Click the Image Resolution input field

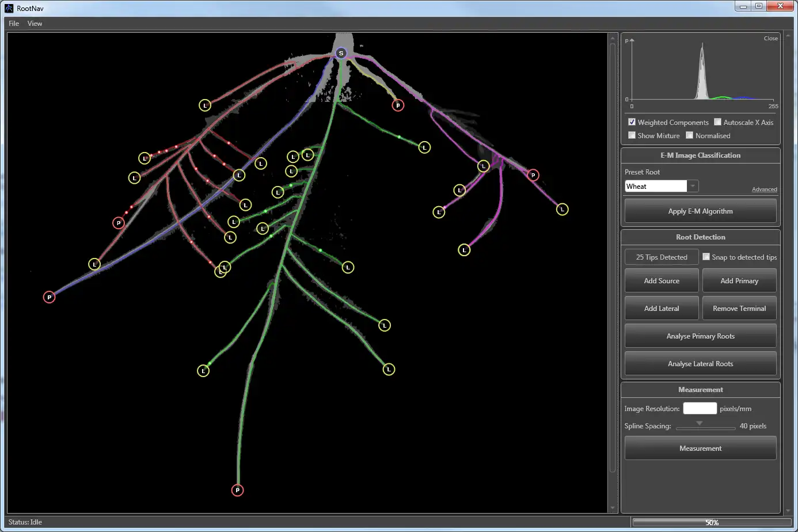pyautogui.click(x=700, y=409)
